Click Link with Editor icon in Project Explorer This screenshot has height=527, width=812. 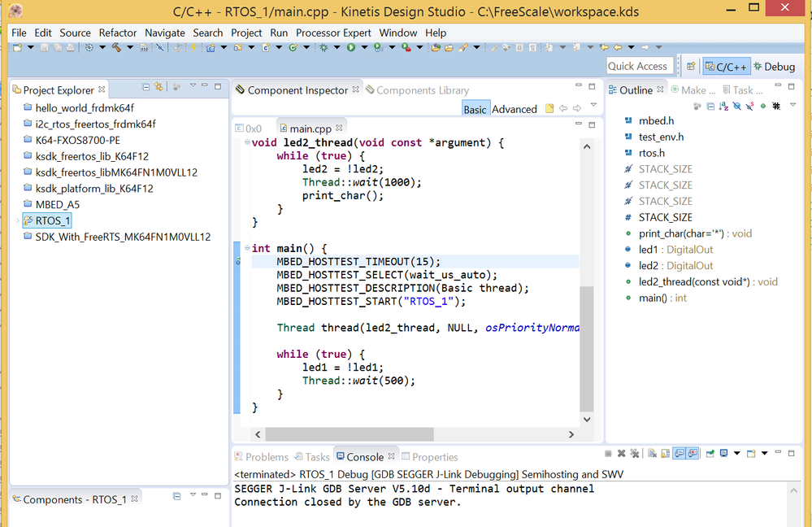(x=158, y=87)
